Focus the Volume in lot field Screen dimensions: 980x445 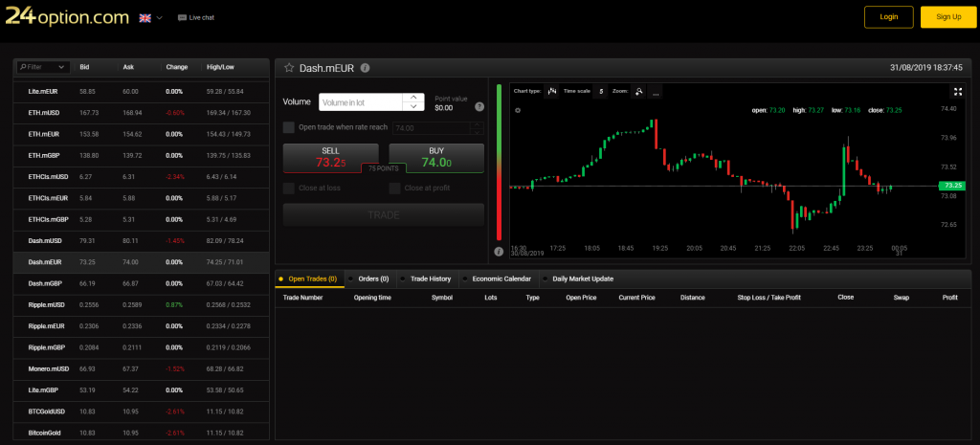(361, 101)
